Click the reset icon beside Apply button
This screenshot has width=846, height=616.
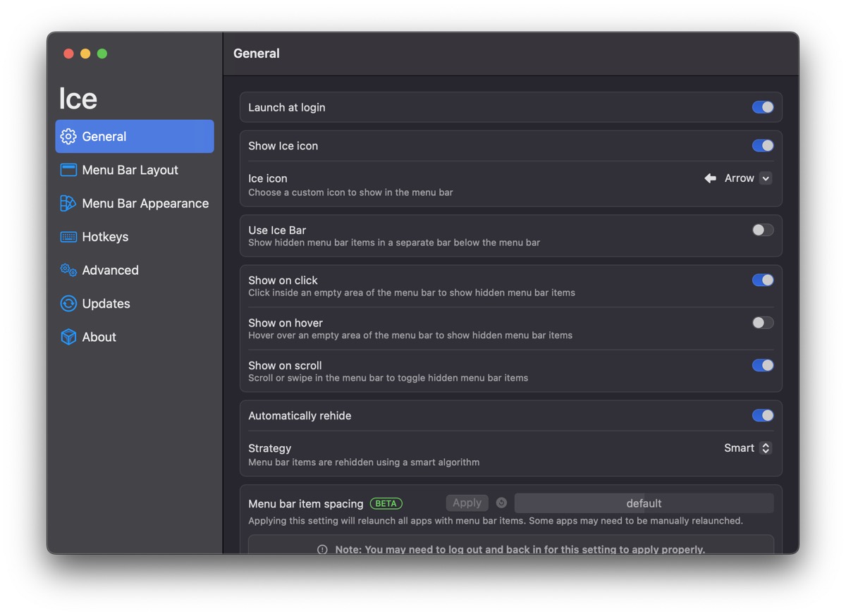click(x=501, y=503)
